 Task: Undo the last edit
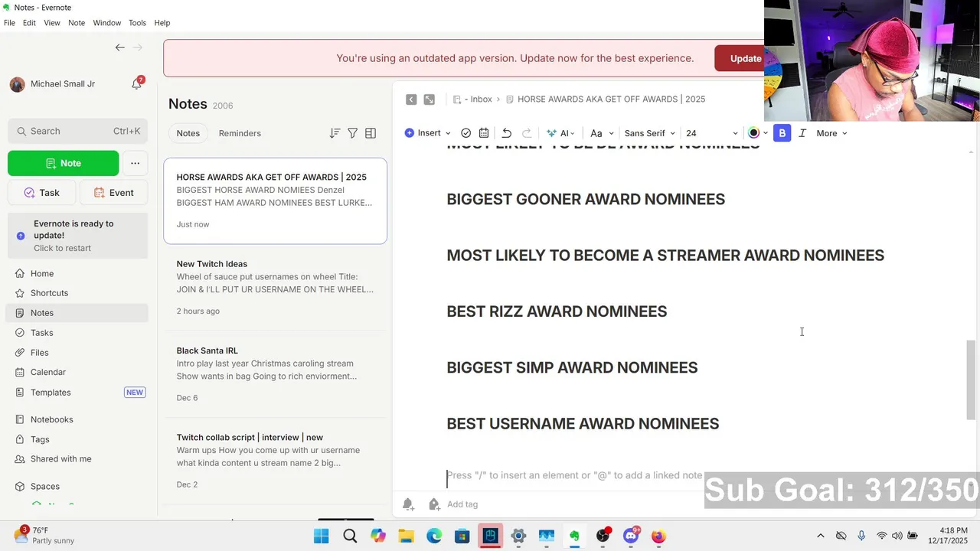506,133
